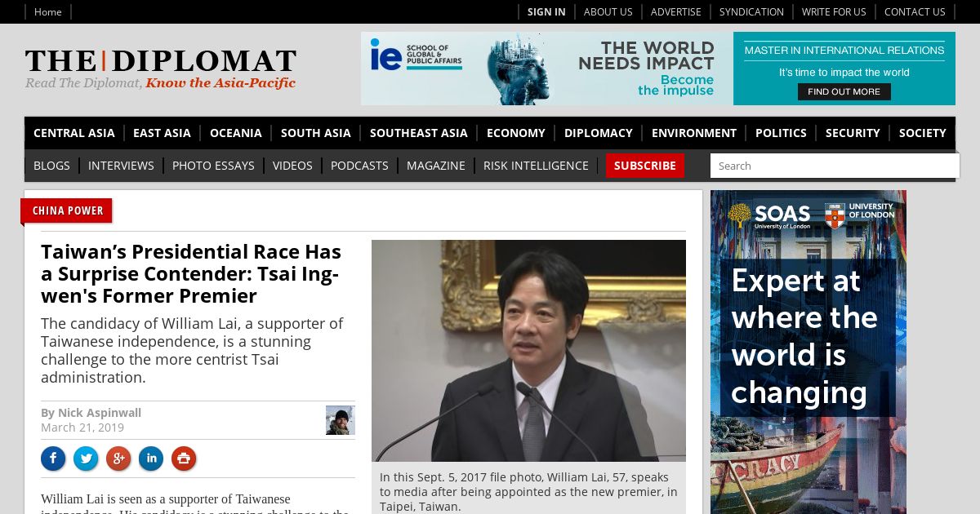Open the Sign In link
Image resolution: width=980 pixels, height=514 pixels.
(x=546, y=11)
